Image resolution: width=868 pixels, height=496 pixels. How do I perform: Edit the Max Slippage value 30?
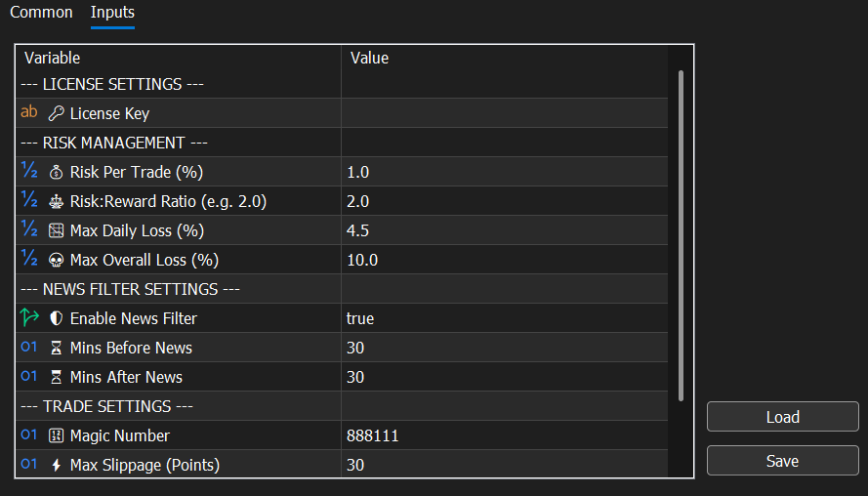(505, 465)
